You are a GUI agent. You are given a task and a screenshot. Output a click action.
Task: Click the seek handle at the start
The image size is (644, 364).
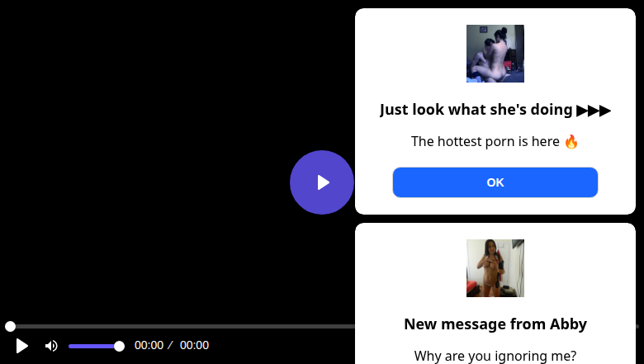pyautogui.click(x=10, y=327)
